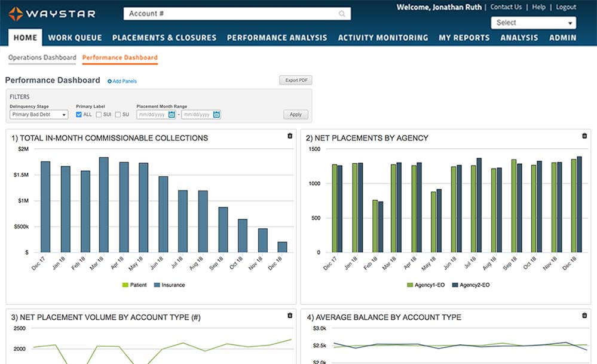This screenshot has height=364, width=597.
Task: Toggle the Agency2-EO legend swatch
Action: (455, 285)
